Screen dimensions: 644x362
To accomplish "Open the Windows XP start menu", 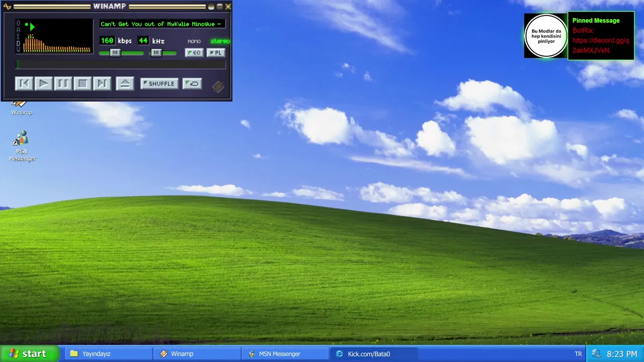I will tap(29, 353).
